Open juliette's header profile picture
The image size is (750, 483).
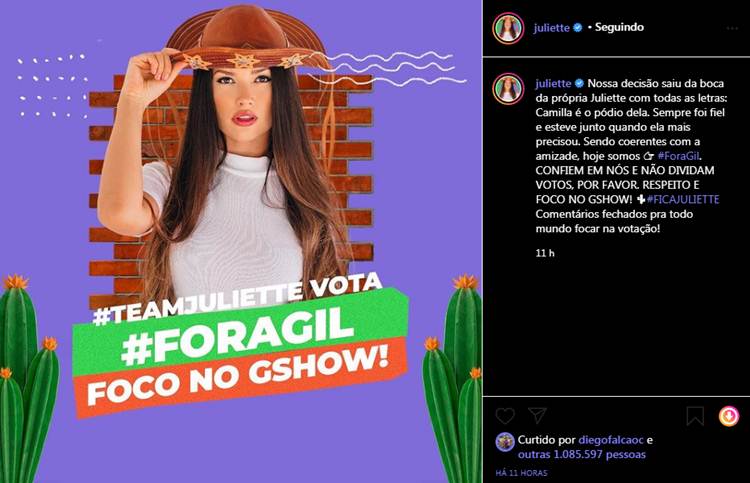pyautogui.click(x=507, y=28)
